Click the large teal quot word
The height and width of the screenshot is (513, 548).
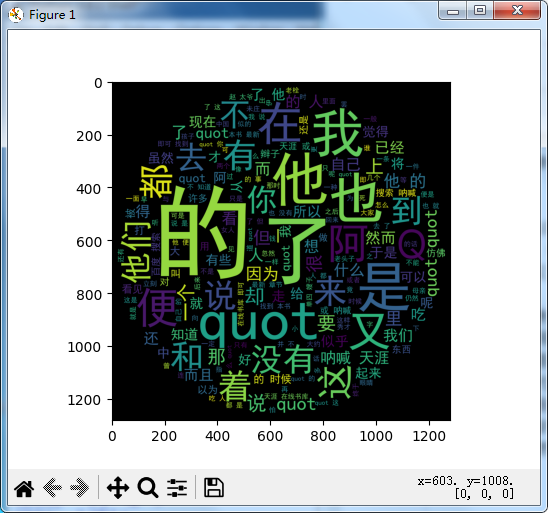258,323
